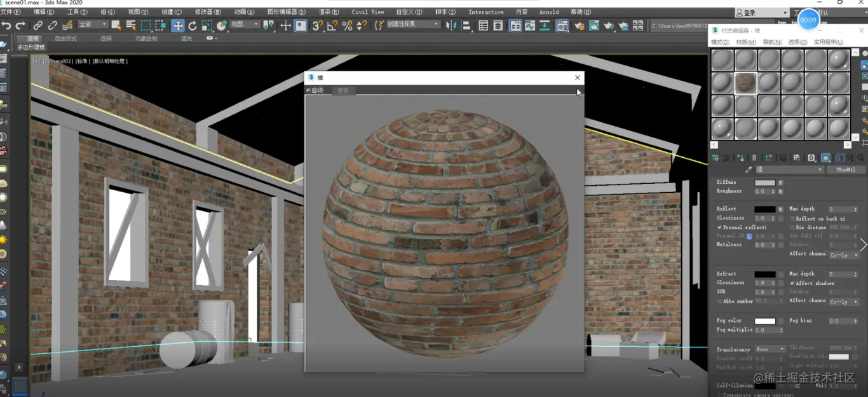The height and width of the screenshot is (397, 868).
Task: Pick material from object with eyedropper
Action: (749, 170)
